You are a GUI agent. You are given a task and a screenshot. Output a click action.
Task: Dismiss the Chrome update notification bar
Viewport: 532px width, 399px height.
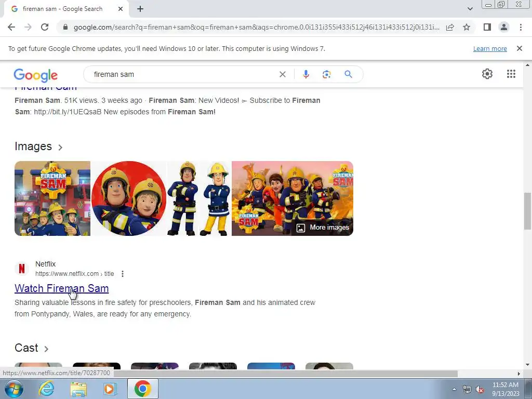[x=519, y=48]
